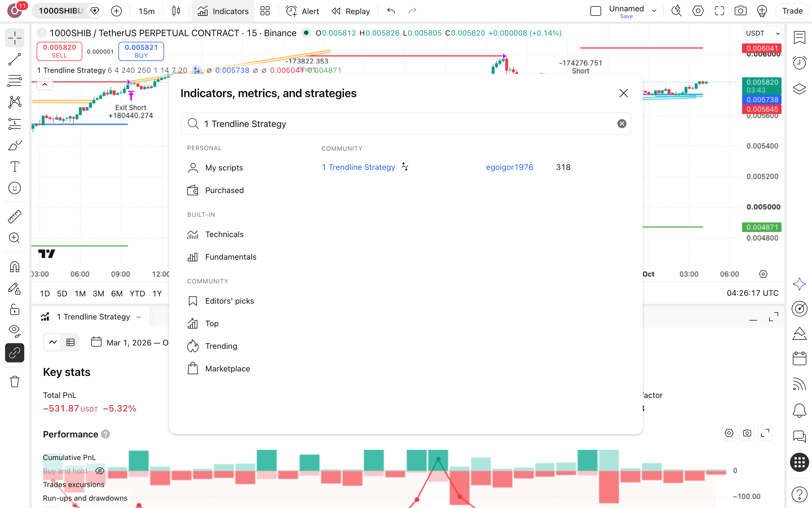
Task: Switch to chart overview view in strategy tester
Action: point(53,342)
